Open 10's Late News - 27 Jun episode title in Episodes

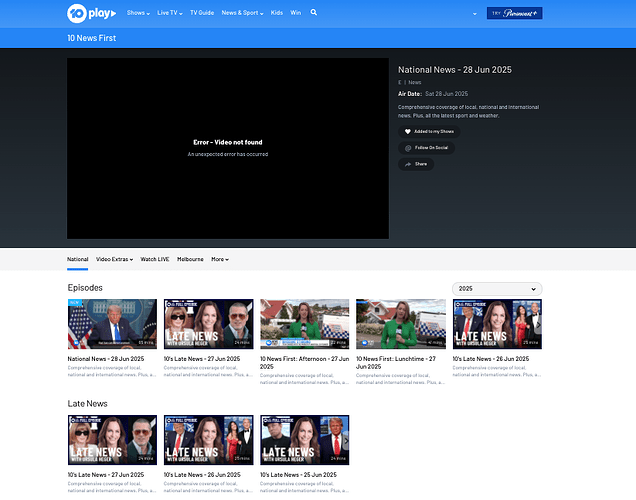202,359
